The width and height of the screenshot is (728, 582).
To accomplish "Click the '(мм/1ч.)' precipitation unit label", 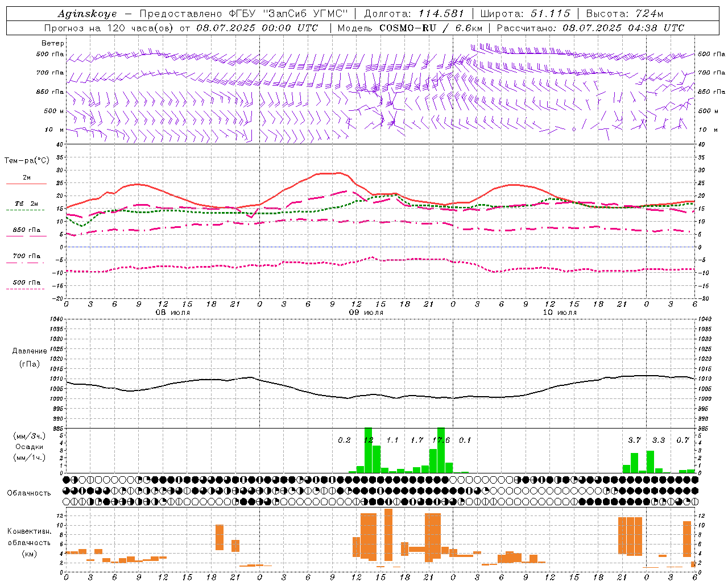I will coord(30,458).
